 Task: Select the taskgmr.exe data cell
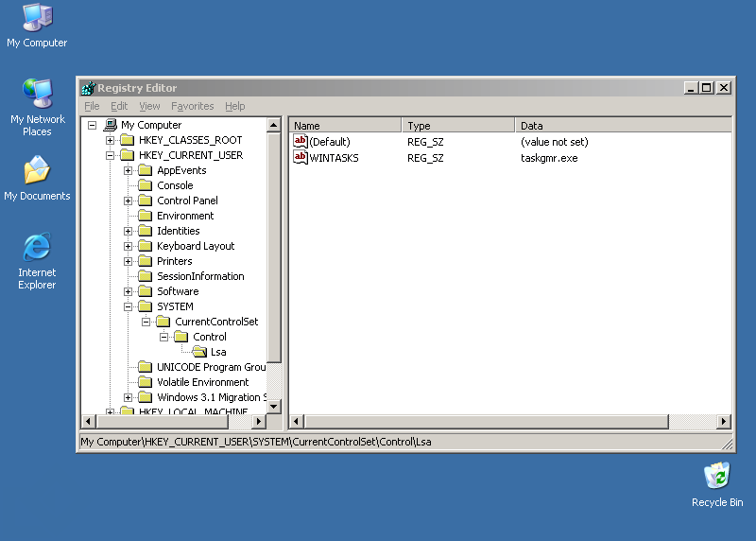coord(549,158)
